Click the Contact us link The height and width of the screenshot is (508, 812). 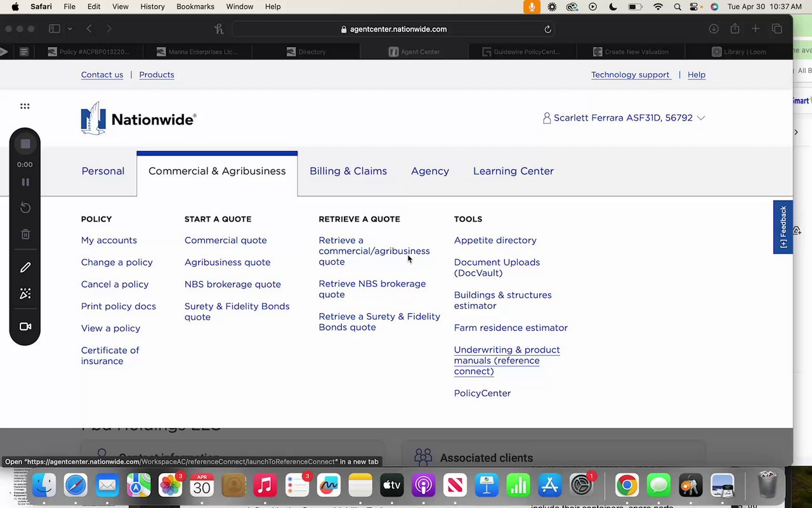tap(102, 75)
